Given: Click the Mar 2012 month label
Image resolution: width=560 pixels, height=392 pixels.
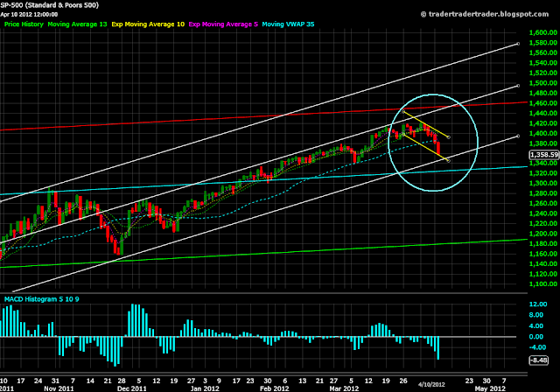Looking at the screenshot, I should (x=344, y=388).
